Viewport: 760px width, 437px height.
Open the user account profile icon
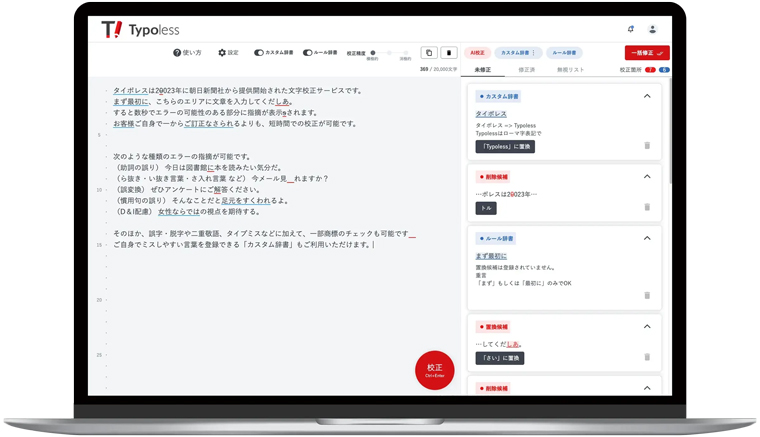click(x=653, y=29)
